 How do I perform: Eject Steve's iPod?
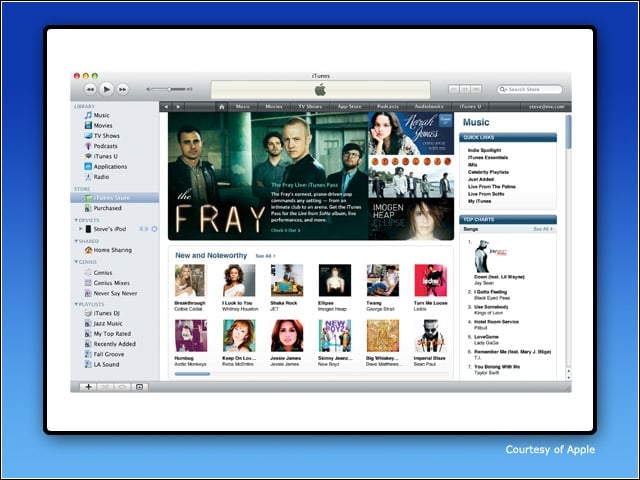click(x=154, y=229)
